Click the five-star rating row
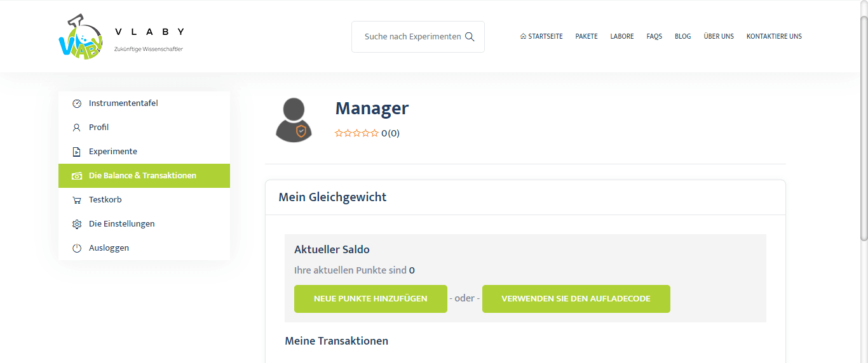 coord(356,133)
